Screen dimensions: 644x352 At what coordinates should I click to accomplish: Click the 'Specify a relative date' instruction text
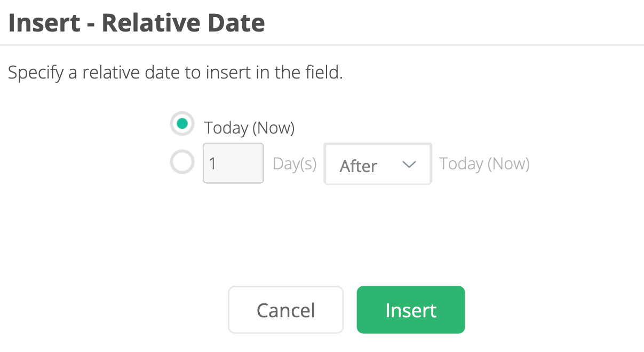[175, 73]
